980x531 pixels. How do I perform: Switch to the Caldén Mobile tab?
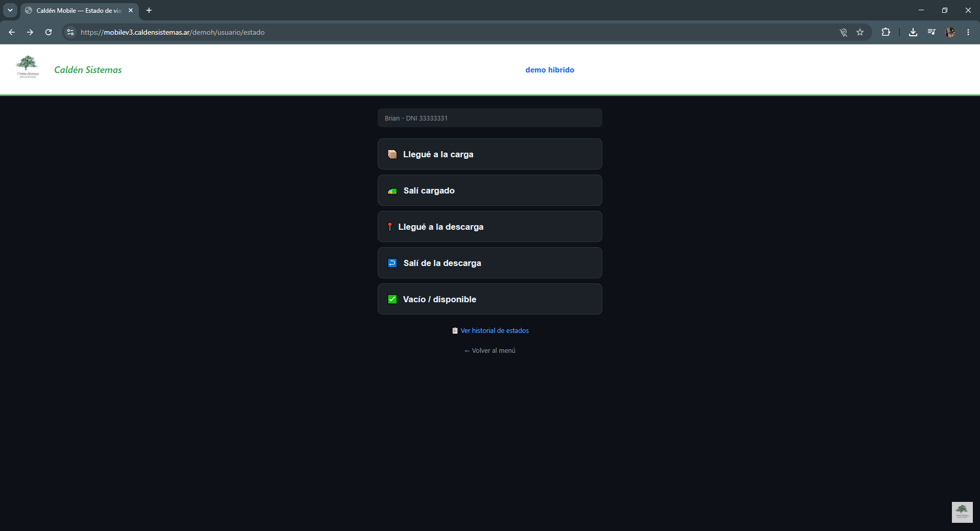click(79, 10)
